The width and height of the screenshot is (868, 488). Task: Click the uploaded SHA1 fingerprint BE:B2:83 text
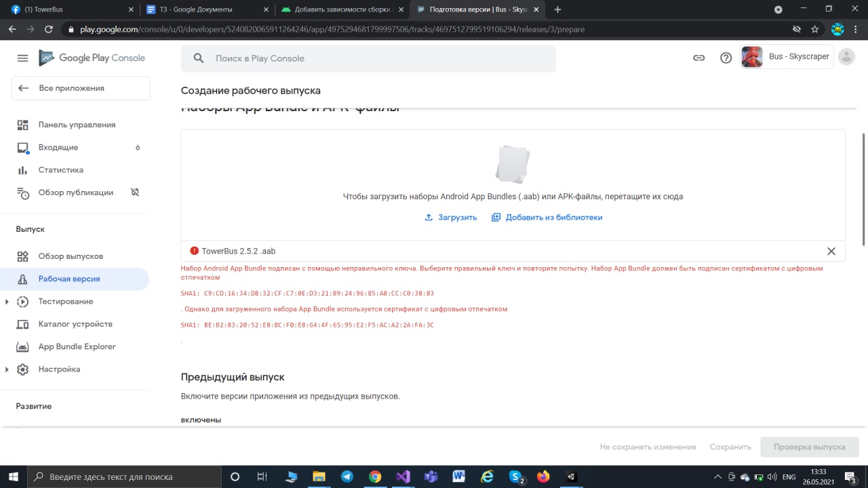click(307, 325)
